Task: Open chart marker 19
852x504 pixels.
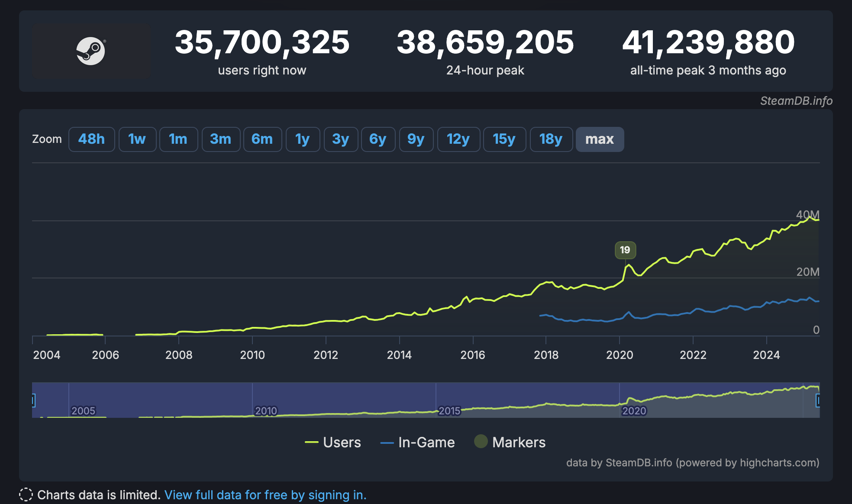Action: (625, 250)
